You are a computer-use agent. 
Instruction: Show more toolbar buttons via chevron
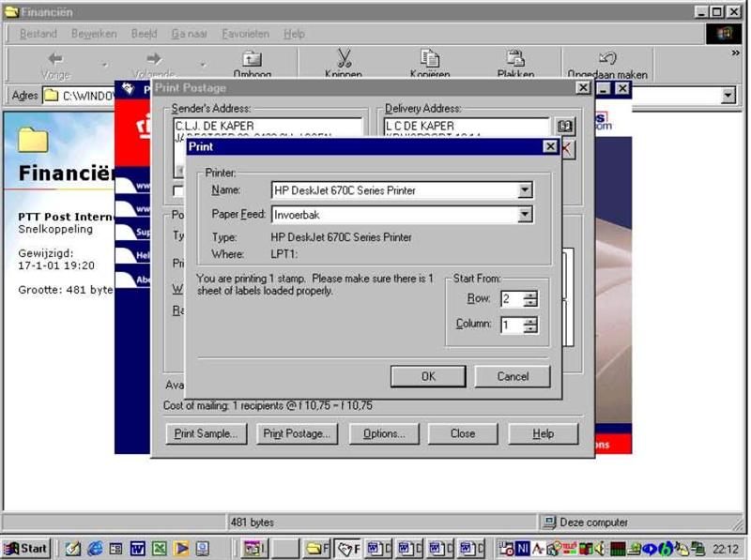[x=735, y=53]
